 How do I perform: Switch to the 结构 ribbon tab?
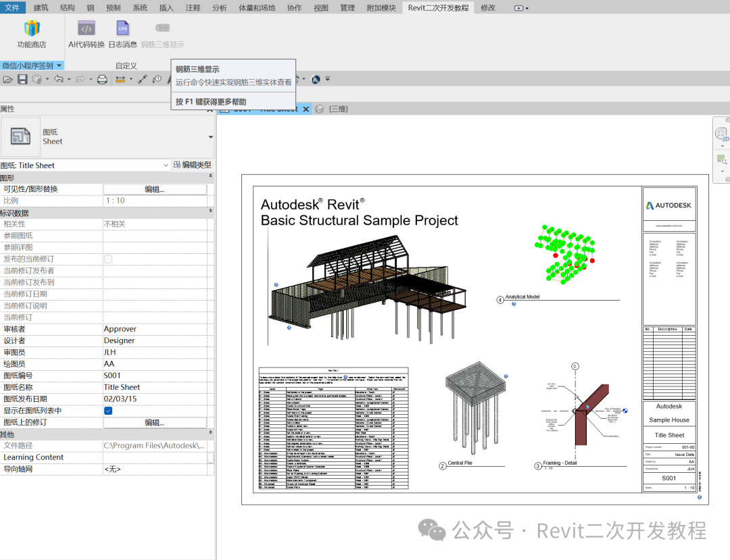pyautogui.click(x=68, y=7)
